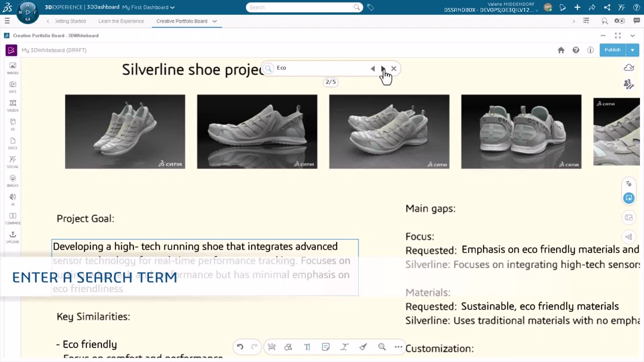Open the Images panel in sidebar

13,68
